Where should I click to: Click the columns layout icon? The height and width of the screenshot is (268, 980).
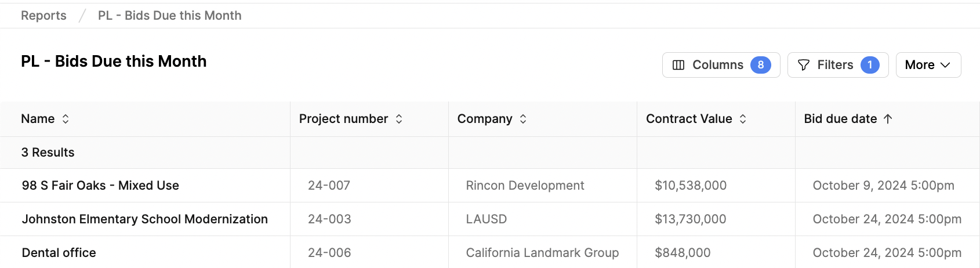point(678,65)
